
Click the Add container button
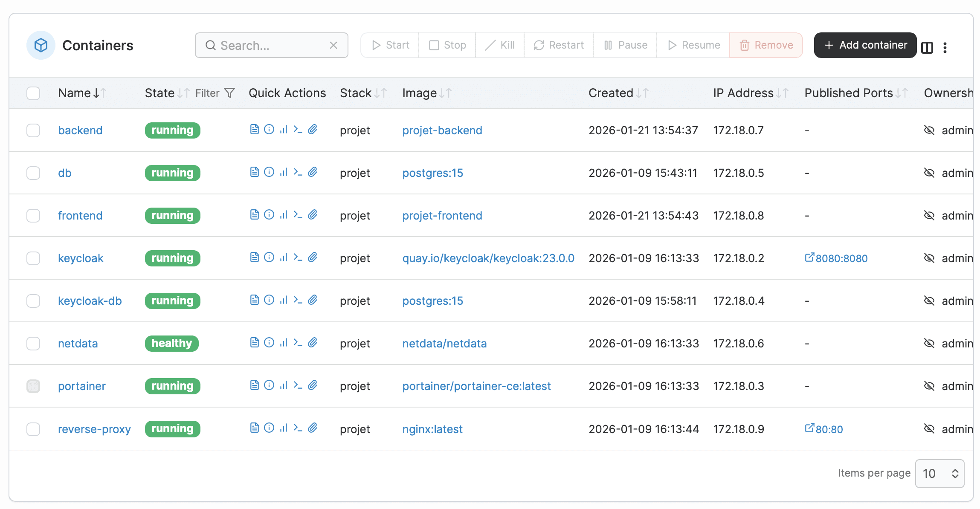point(865,45)
